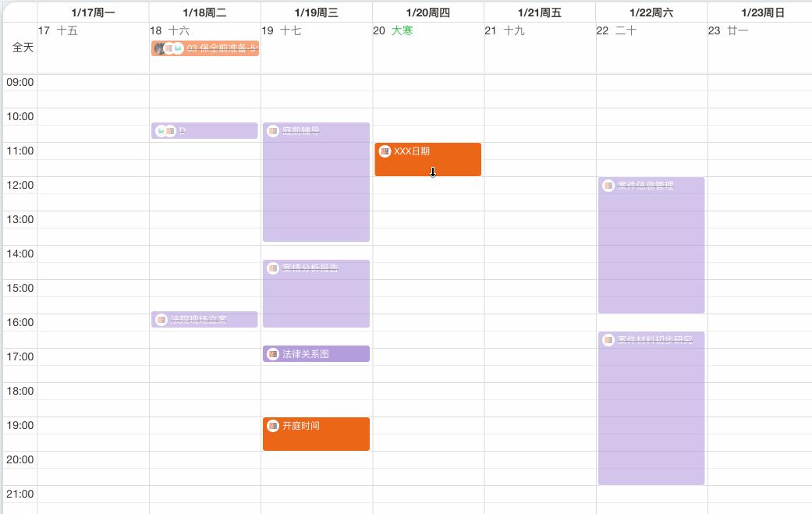Screen dimensions: 812x514
Task: Select the 1/21周五 column header
Action: [x=540, y=12]
